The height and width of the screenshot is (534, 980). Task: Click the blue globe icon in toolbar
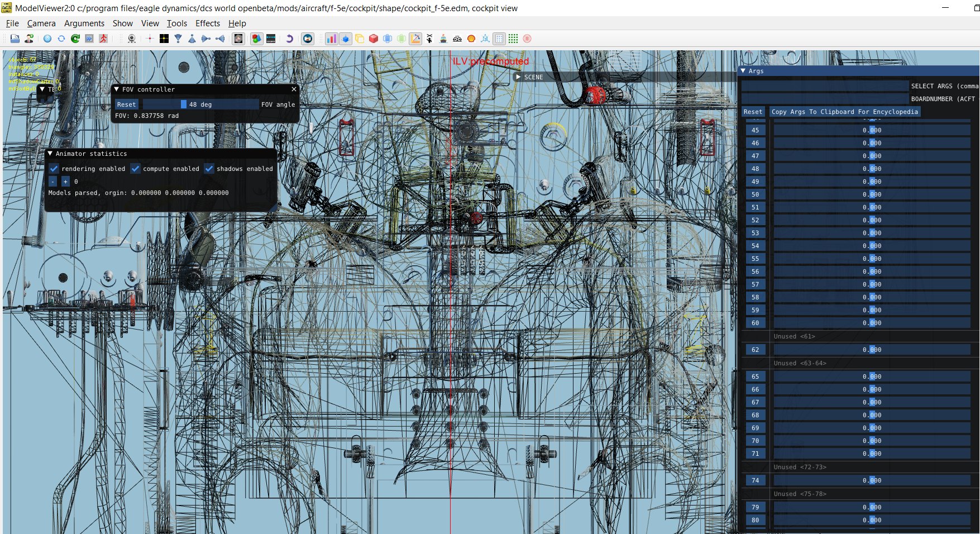click(x=47, y=39)
